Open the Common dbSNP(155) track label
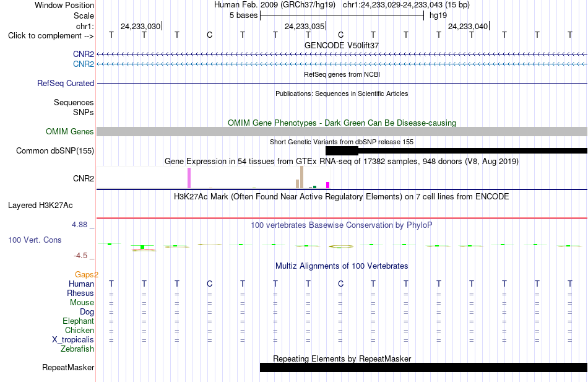The image size is (588, 382). (54, 151)
